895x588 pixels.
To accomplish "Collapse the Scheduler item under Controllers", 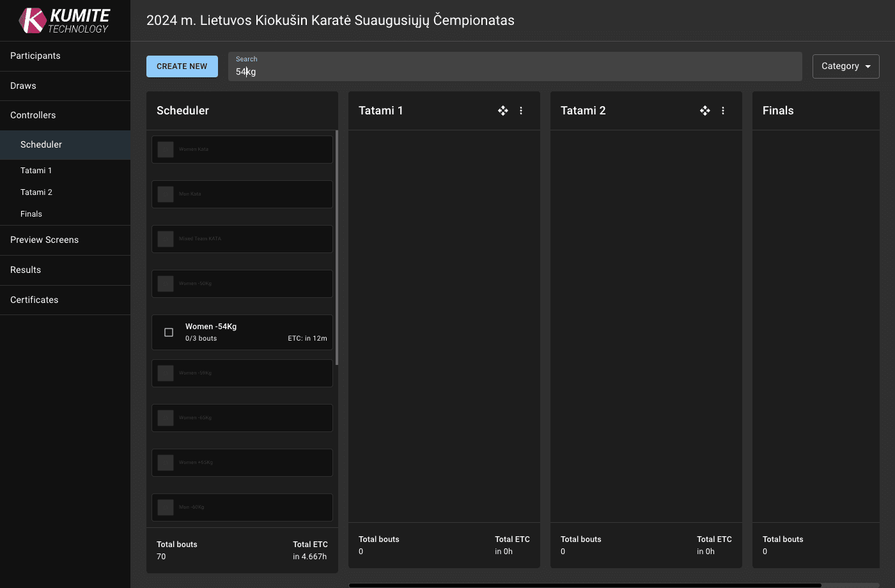I will pos(41,144).
